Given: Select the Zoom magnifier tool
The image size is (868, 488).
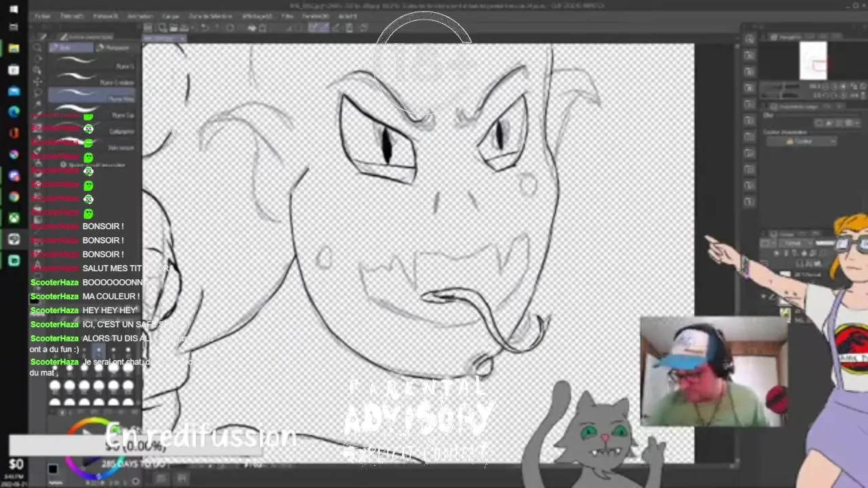Looking at the screenshot, I should (38, 47).
